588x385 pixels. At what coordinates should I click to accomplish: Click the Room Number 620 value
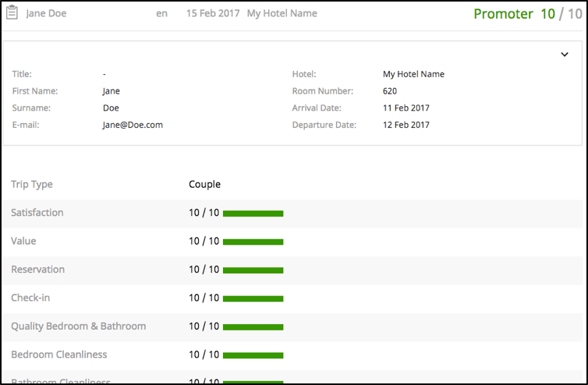click(390, 91)
